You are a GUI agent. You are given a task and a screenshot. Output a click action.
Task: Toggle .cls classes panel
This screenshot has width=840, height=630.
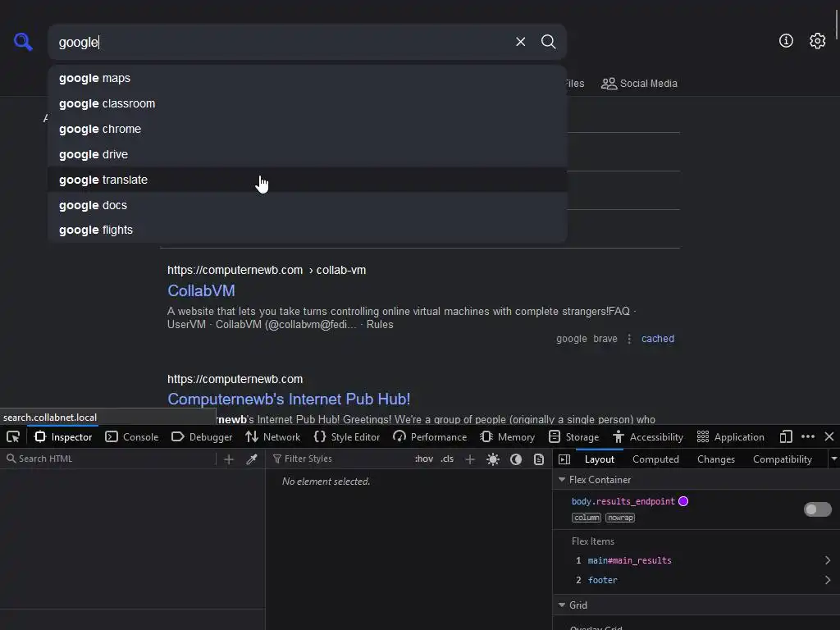click(447, 459)
